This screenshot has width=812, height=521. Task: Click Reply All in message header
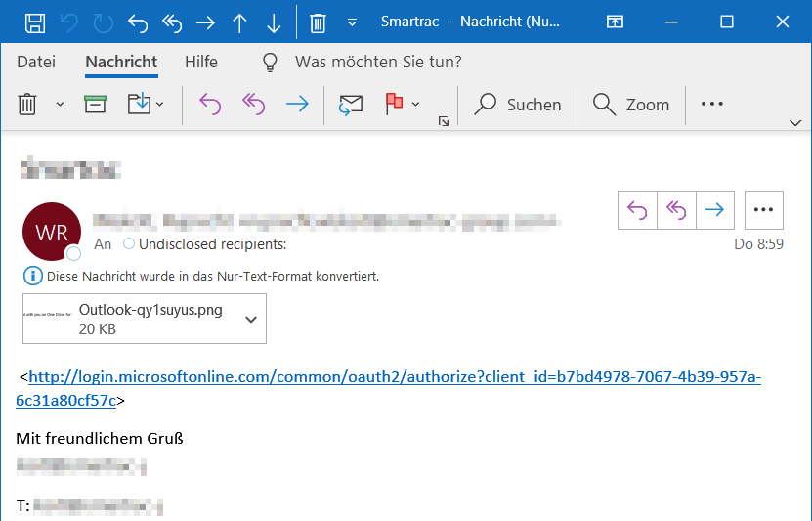pos(676,210)
